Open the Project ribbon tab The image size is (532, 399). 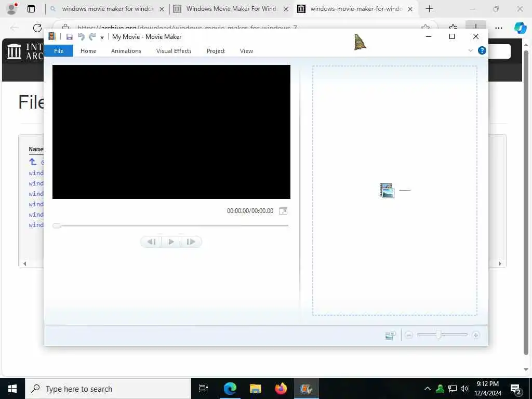pos(216,51)
